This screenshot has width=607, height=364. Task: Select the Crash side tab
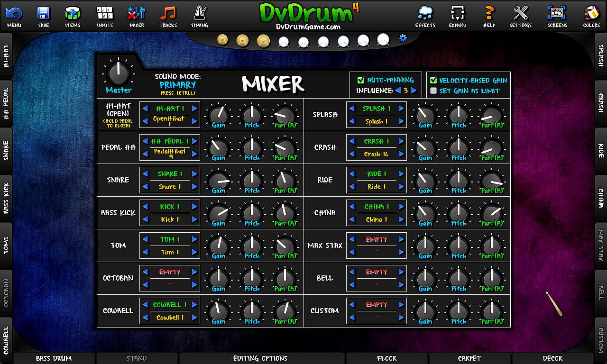coord(601,103)
